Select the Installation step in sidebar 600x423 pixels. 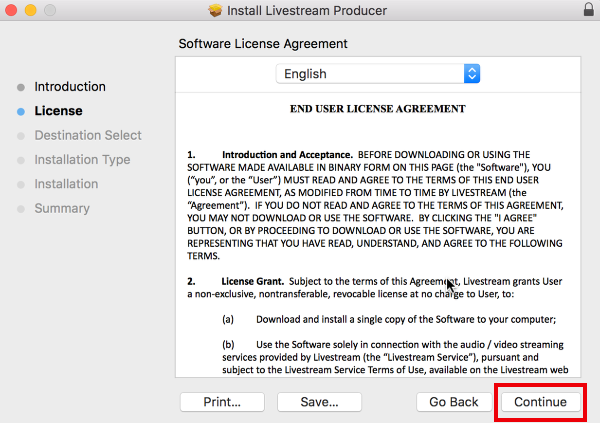click(66, 184)
